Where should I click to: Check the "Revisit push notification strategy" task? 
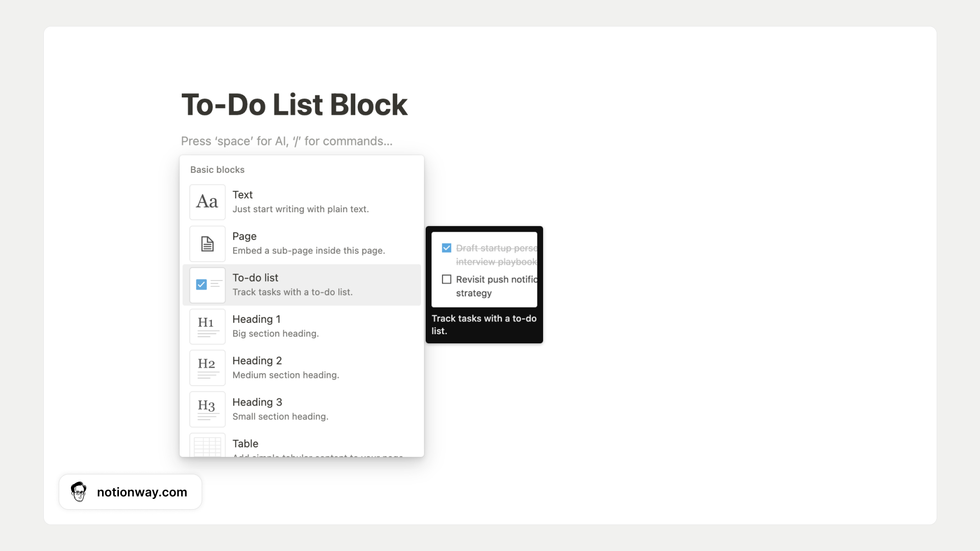pyautogui.click(x=447, y=279)
